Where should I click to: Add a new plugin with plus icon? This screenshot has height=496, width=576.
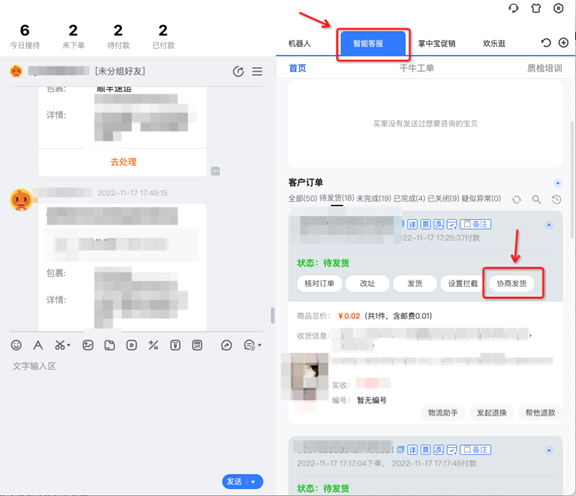point(563,43)
